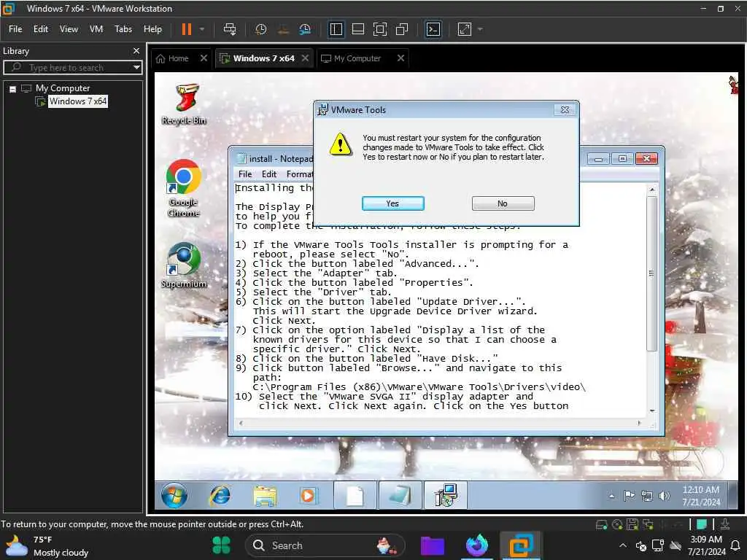The height and width of the screenshot is (560, 747).
Task: Click the guest network tray icon
Action: click(647, 496)
